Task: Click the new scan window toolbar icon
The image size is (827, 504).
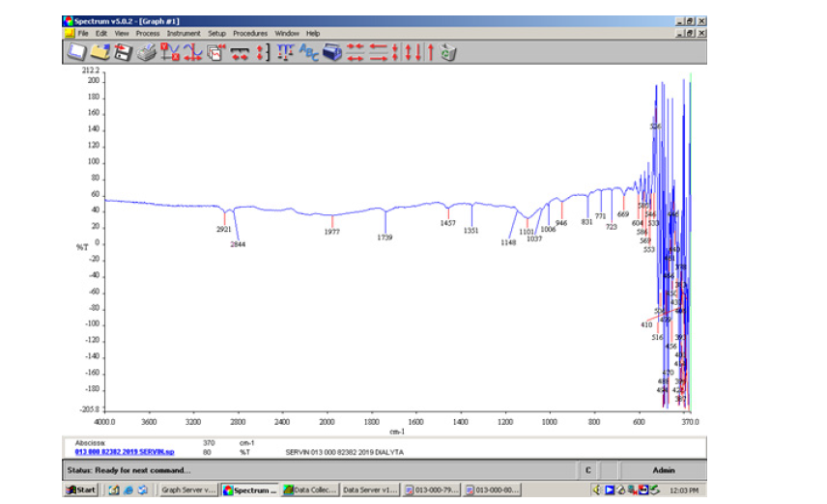Action: (x=76, y=52)
